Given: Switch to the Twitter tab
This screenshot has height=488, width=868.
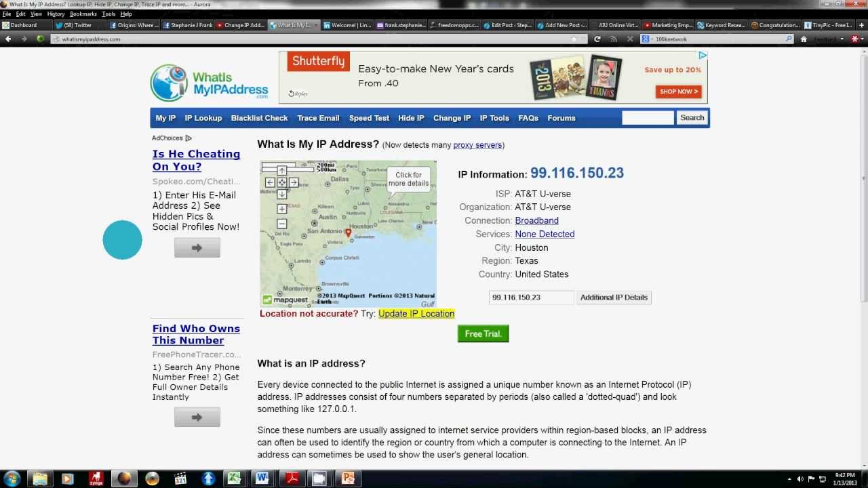Looking at the screenshot, I should coord(79,25).
